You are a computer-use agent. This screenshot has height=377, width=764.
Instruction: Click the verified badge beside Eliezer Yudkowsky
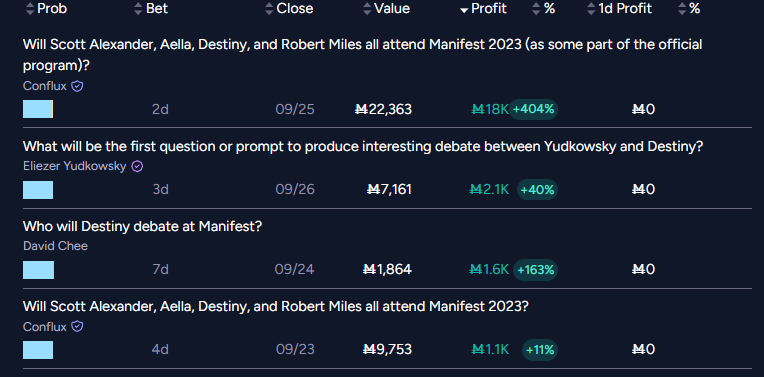click(x=137, y=167)
